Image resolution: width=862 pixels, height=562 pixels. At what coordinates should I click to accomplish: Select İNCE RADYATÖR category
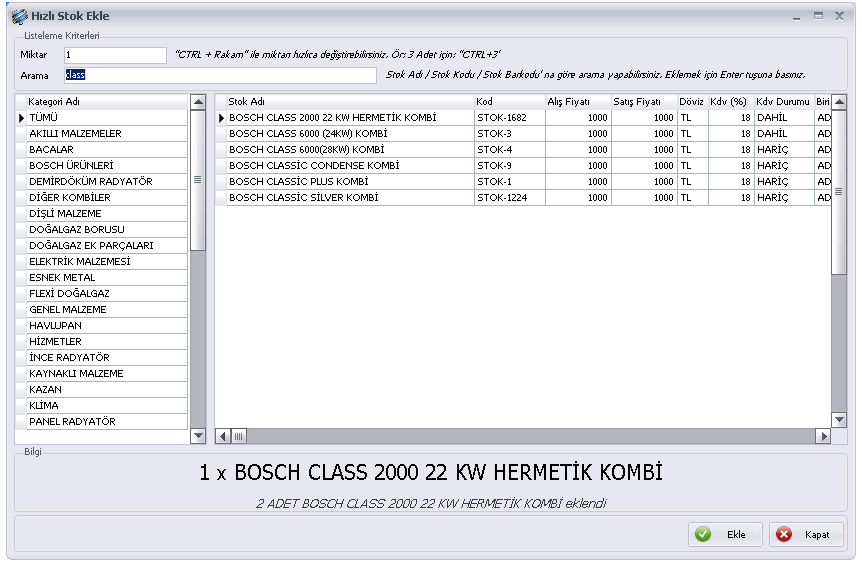pyautogui.click(x=107, y=357)
